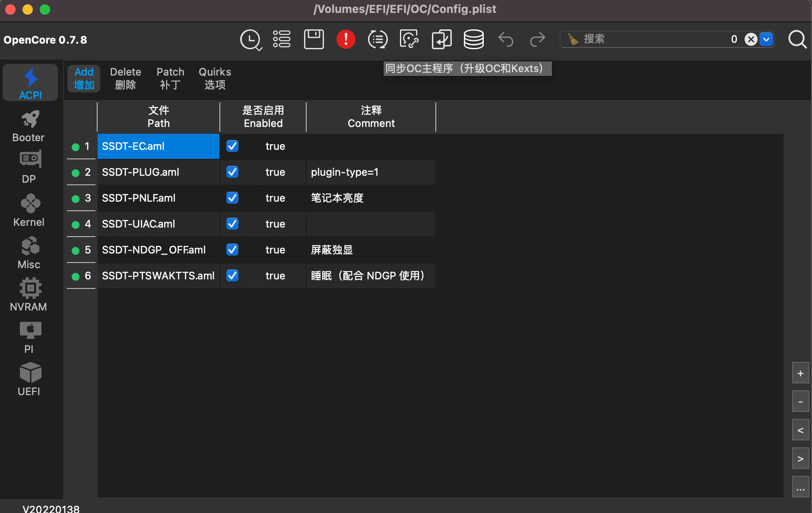The height and width of the screenshot is (513, 812).
Task: Click the sync OC main program icon
Action: (x=441, y=39)
